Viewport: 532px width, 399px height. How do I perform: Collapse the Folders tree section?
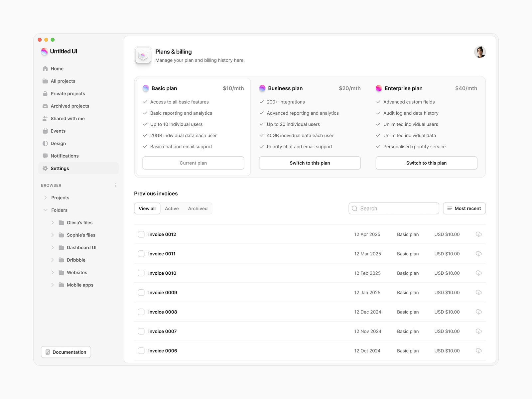(46, 210)
